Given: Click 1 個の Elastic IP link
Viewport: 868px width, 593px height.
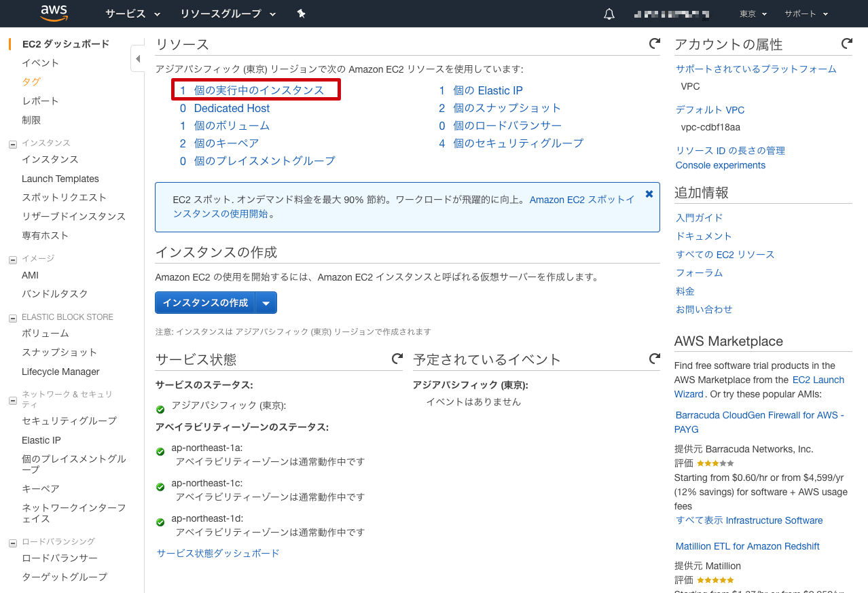Looking at the screenshot, I should [x=481, y=90].
